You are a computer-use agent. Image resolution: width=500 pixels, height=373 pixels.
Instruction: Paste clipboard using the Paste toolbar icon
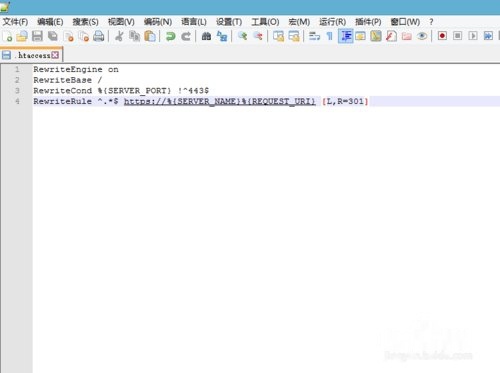pyautogui.click(x=150, y=36)
